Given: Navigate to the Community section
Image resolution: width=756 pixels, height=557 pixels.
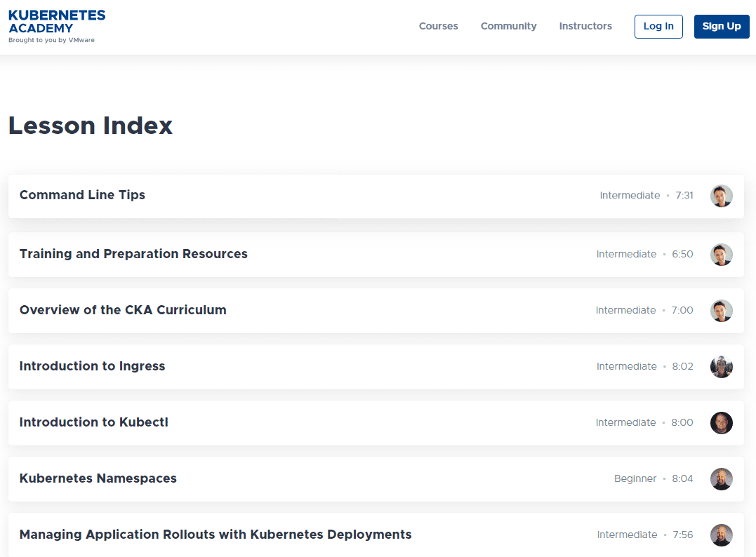Looking at the screenshot, I should (508, 26).
